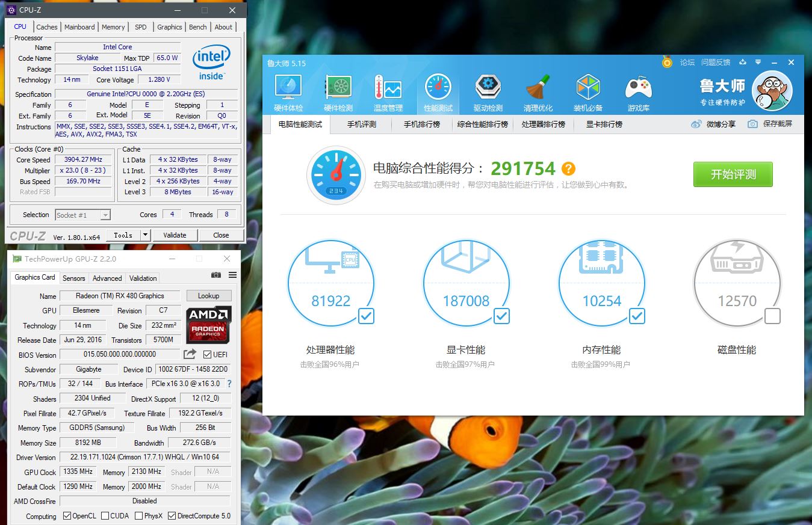Click the processor performance circle showing 81922
This screenshot has height=525, width=812.
pyautogui.click(x=331, y=283)
